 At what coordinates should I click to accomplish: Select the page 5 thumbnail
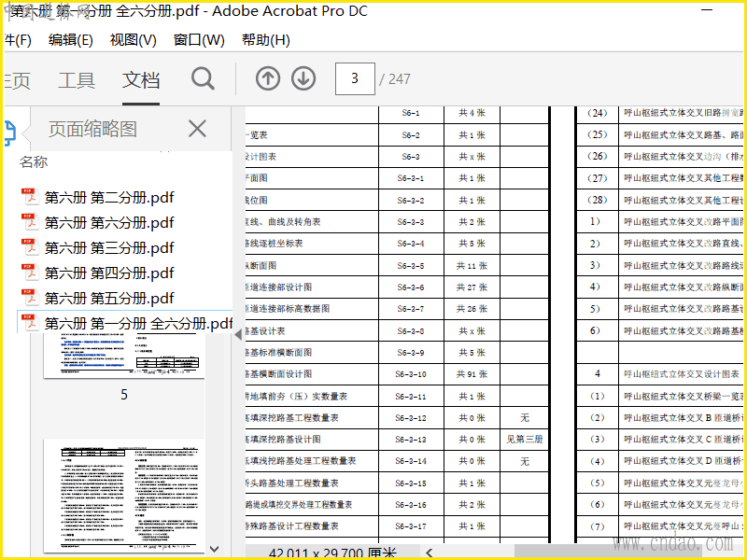tap(123, 355)
